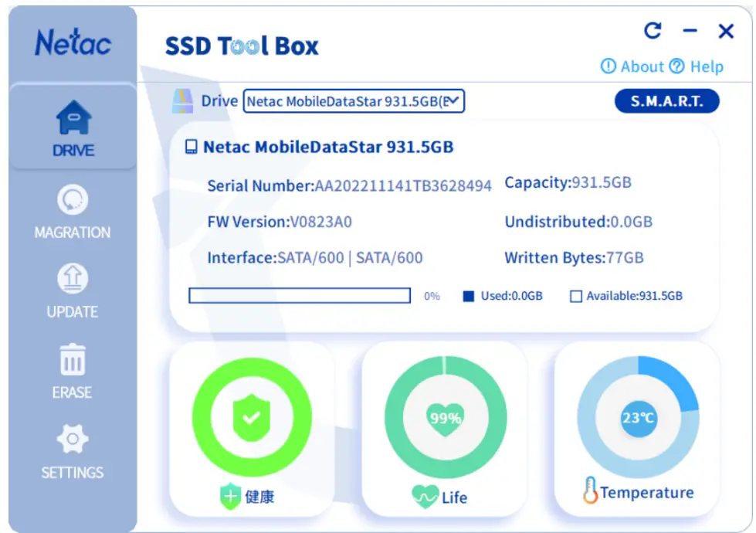Click the About info icon
Viewport: 756px width, 533px height.
click(609, 66)
